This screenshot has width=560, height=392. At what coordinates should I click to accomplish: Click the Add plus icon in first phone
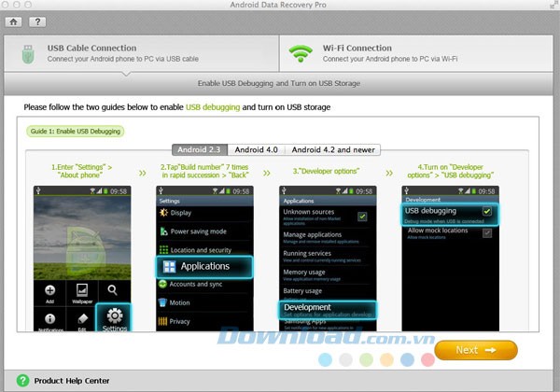click(49, 291)
